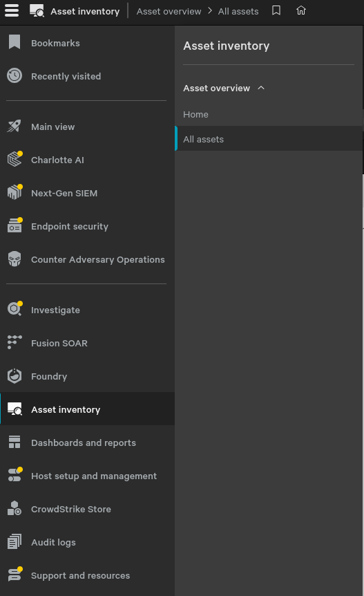Bookmark this page with the bookmark outline icon

tap(276, 10)
